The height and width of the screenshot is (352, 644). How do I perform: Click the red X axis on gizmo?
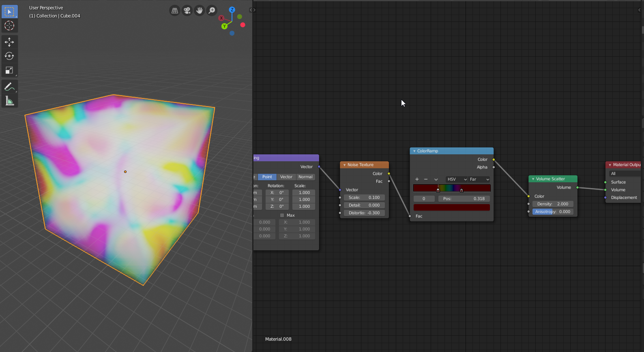point(221,18)
